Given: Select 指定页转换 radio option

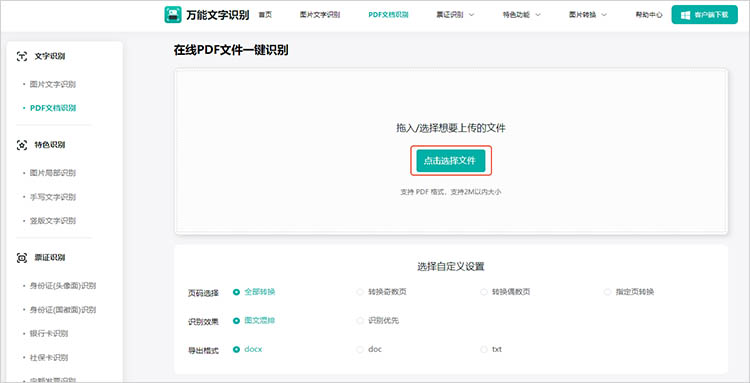Looking at the screenshot, I should (629, 292).
